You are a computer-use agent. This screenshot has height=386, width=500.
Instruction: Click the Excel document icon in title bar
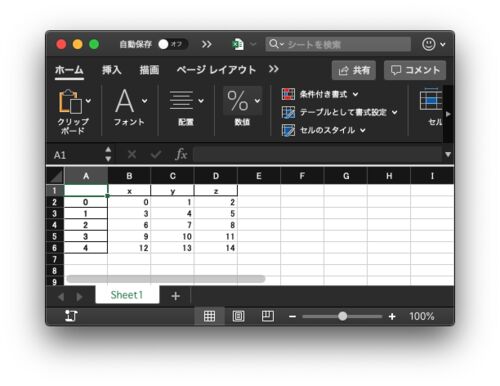coord(238,44)
